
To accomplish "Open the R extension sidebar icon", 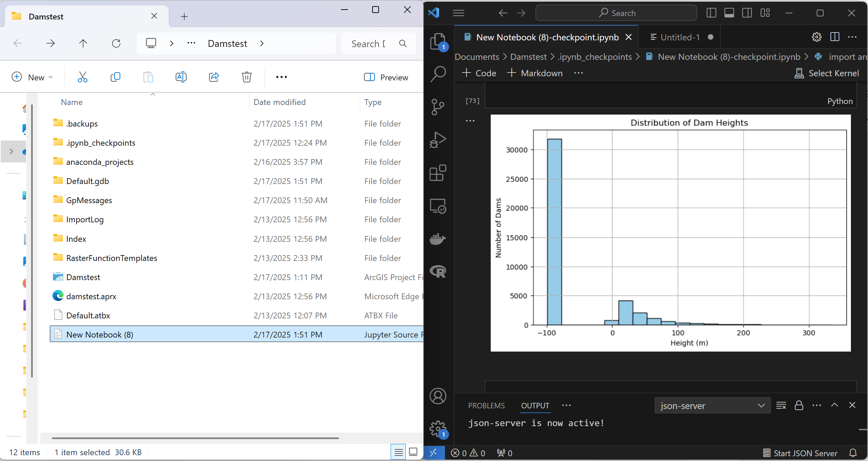I will click(x=438, y=272).
